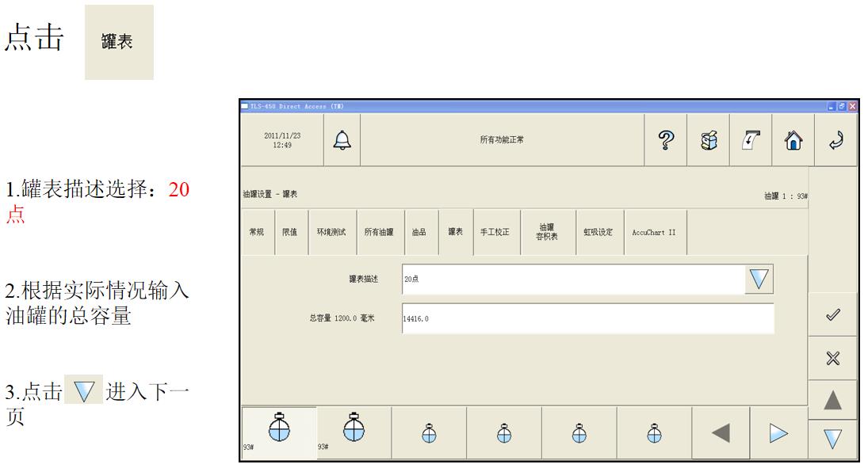868x468 pixels.
Task: Open help via the question mark icon
Action: (666, 140)
